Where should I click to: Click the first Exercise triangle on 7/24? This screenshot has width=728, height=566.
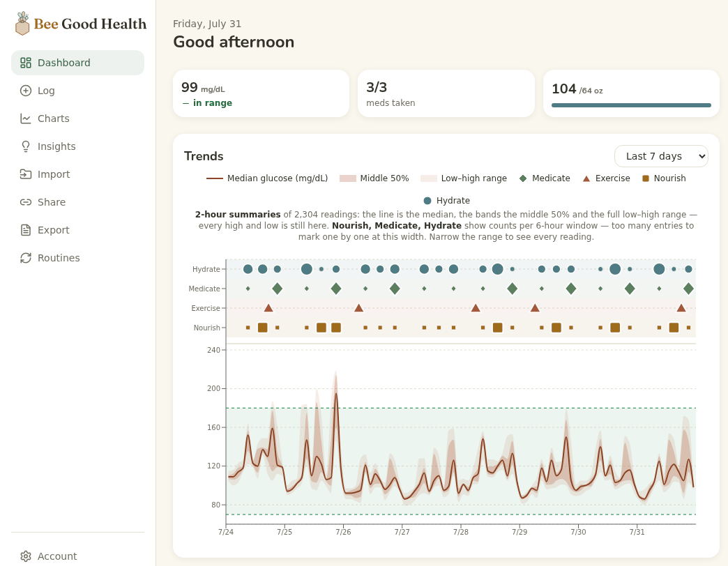click(268, 308)
